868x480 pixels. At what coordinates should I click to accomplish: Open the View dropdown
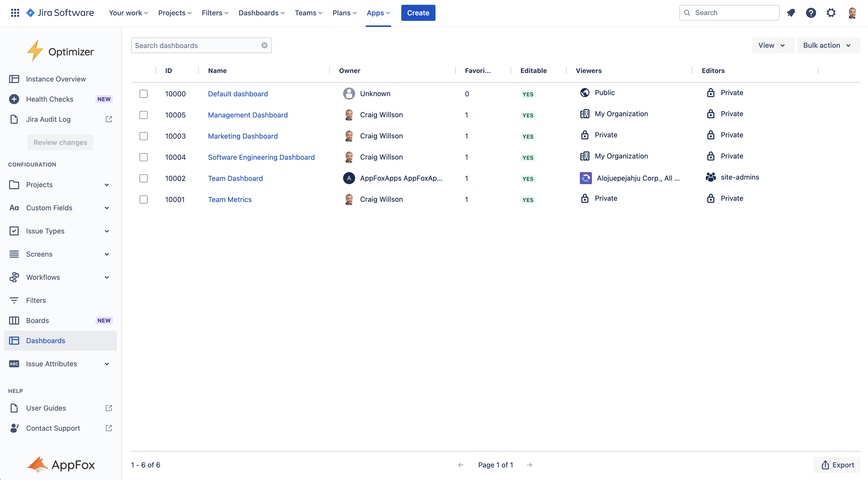(x=773, y=45)
